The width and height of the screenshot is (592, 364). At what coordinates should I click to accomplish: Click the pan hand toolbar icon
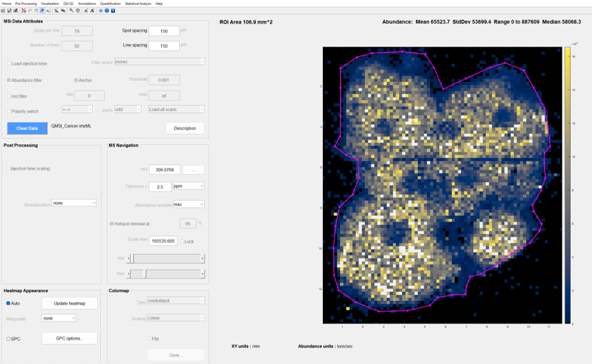point(78,10)
